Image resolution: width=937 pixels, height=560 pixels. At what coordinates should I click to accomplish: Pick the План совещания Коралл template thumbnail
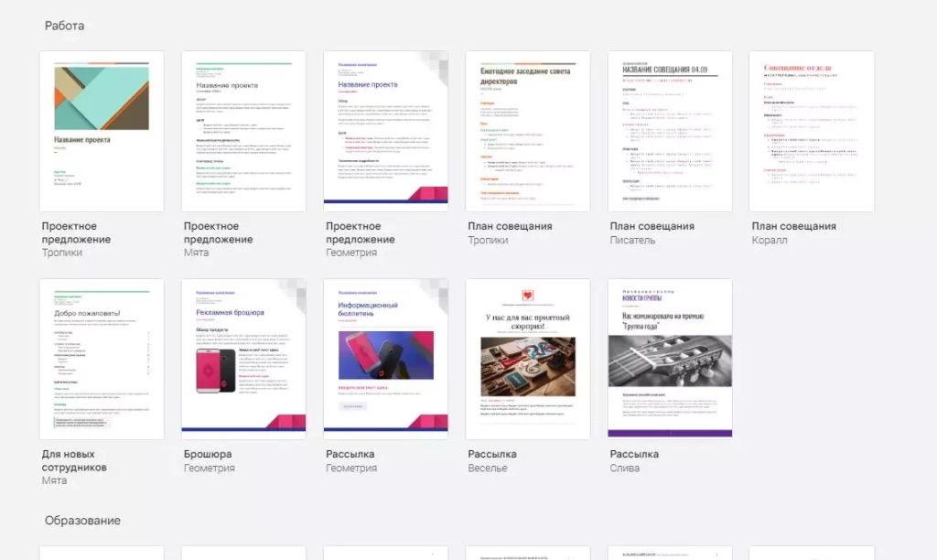[x=811, y=131]
